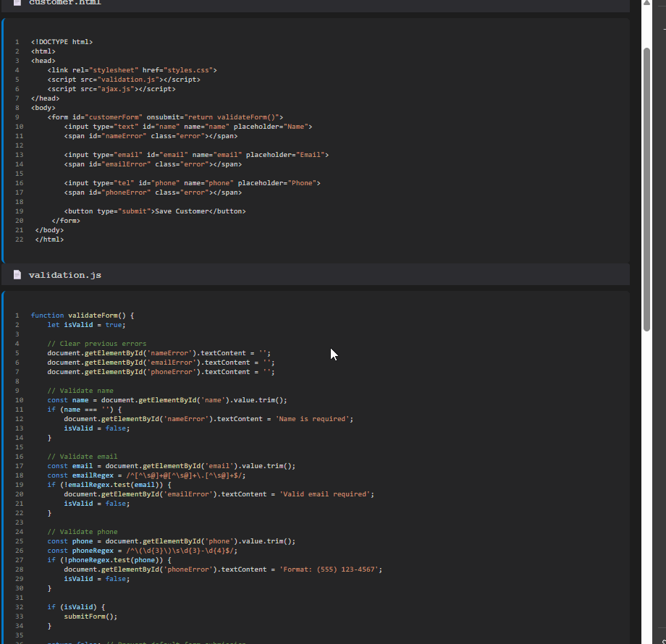Image resolution: width=666 pixels, height=644 pixels.
Task: Click the scroll-up arrow on the scrollbar
Action: [x=646, y=3]
